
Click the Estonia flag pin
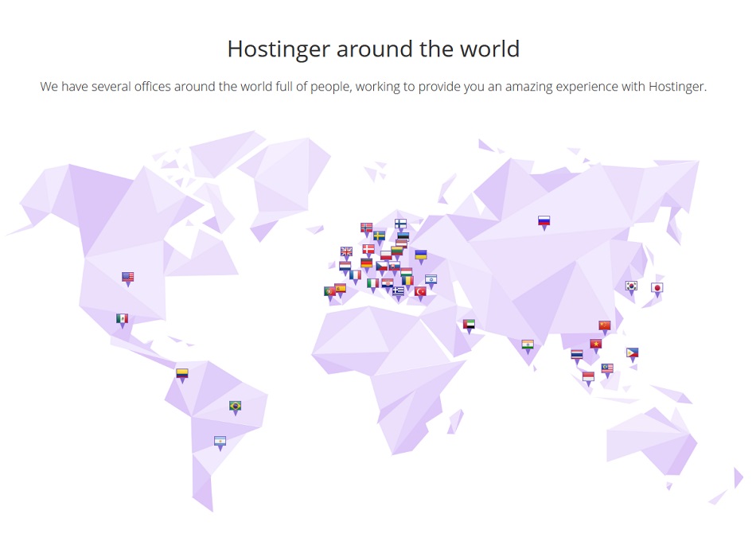coord(403,236)
